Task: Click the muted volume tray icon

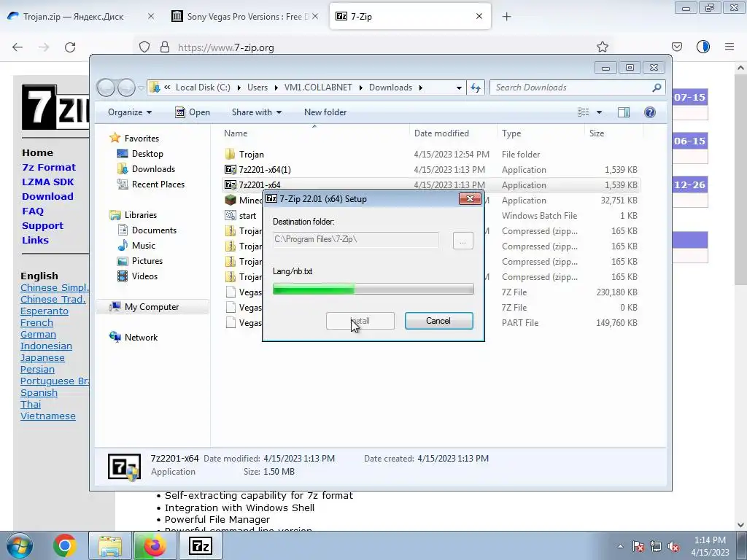Action: pyautogui.click(x=673, y=546)
